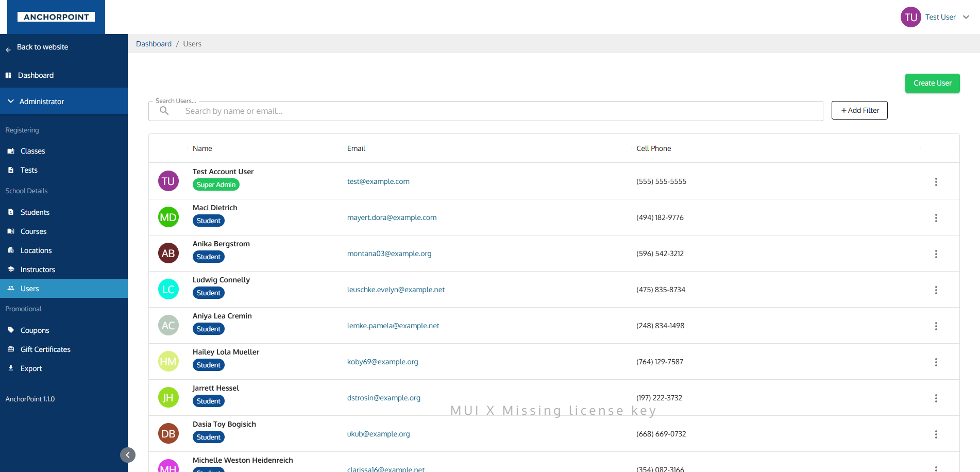980x472 pixels.
Task: Open Tests from the sidebar icon
Action: [11, 170]
